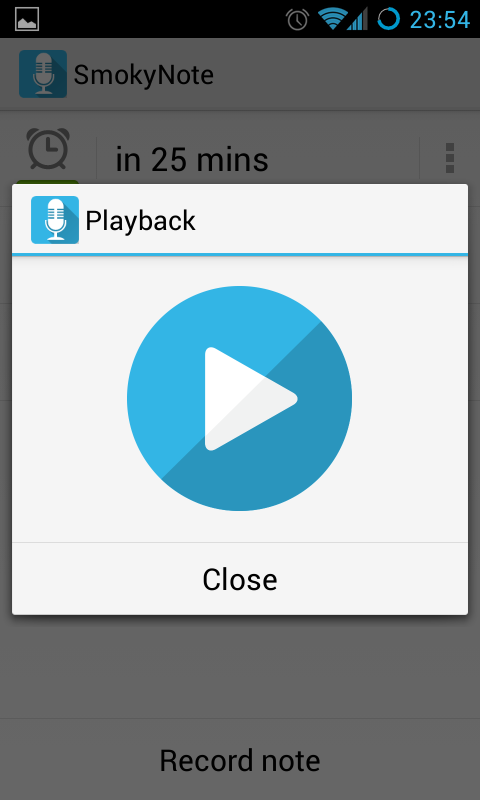The height and width of the screenshot is (800, 480).
Task: Tap the blue circular sync icon in status bar
Action: (x=389, y=19)
